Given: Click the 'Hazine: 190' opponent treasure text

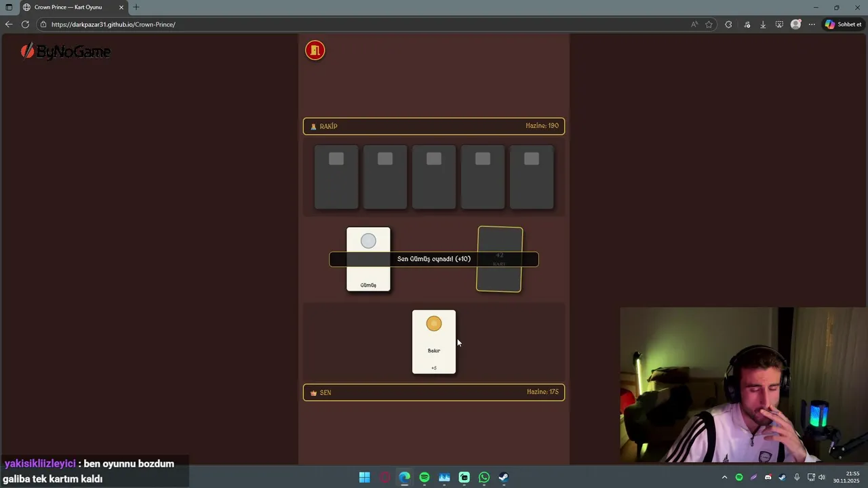Looking at the screenshot, I should point(542,126).
